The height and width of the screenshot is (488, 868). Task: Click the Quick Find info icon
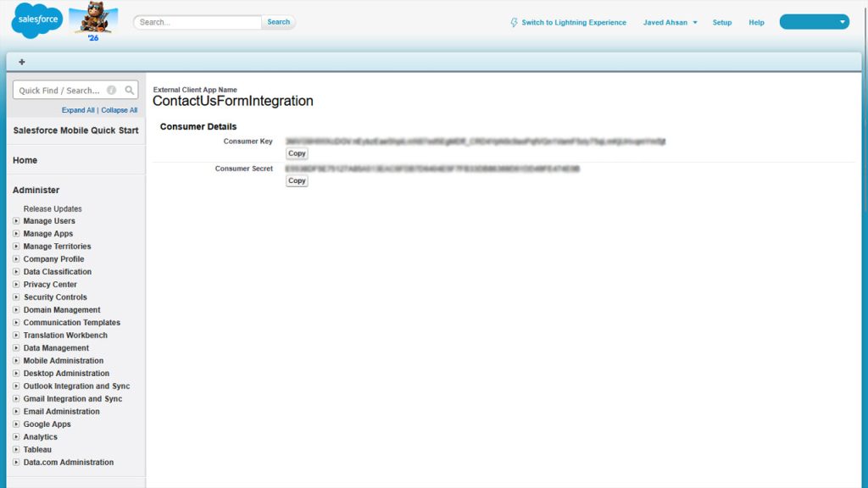(x=111, y=90)
